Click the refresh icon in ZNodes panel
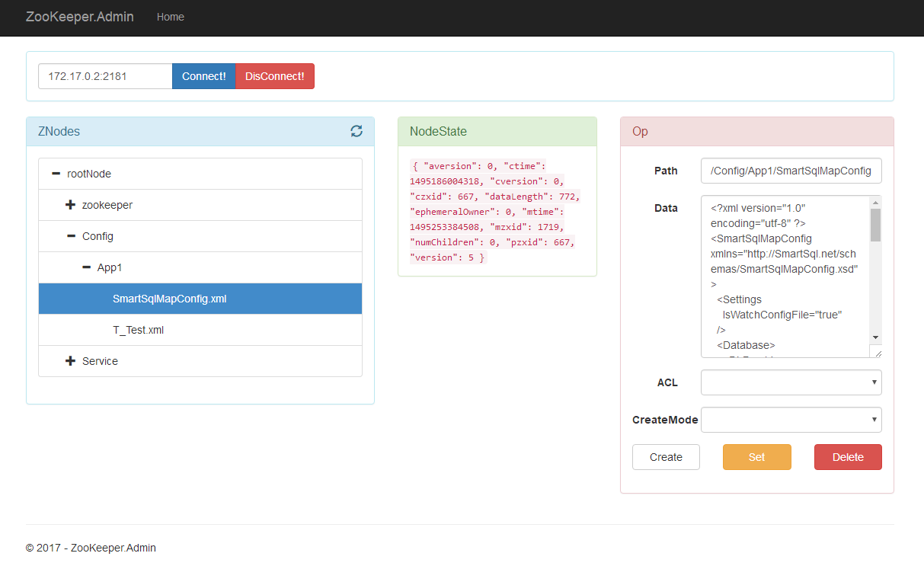 [x=356, y=131]
